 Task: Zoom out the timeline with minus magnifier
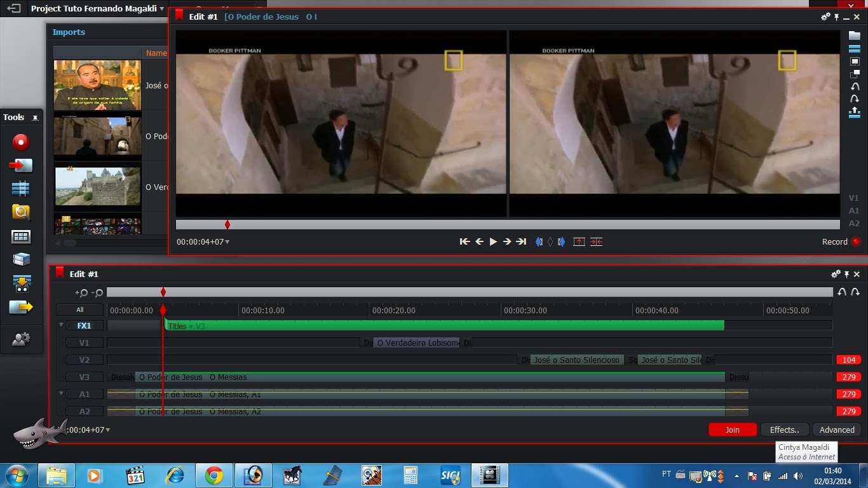click(x=97, y=293)
